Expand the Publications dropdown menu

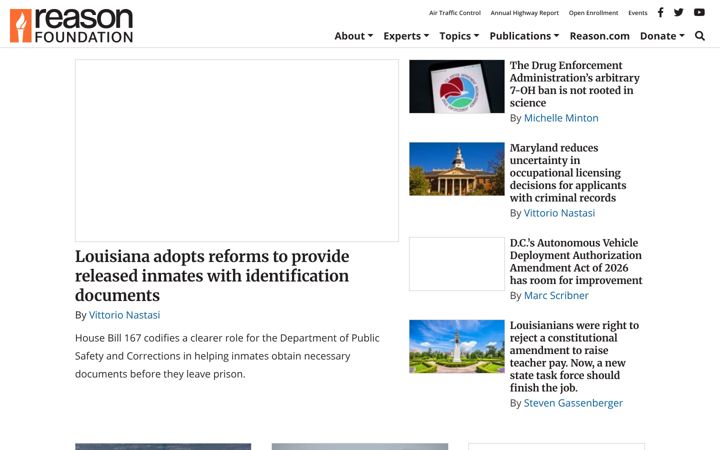(524, 36)
